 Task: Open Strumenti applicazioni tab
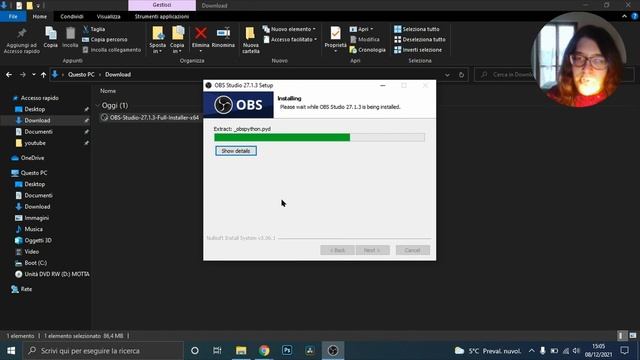pos(162,16)
